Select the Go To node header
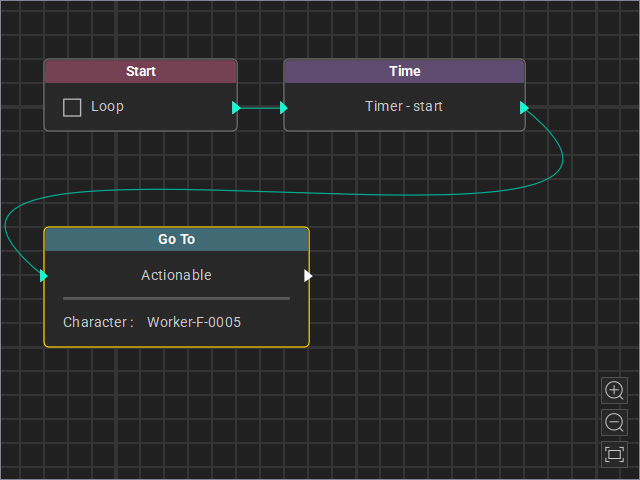 tap(176, 239)
